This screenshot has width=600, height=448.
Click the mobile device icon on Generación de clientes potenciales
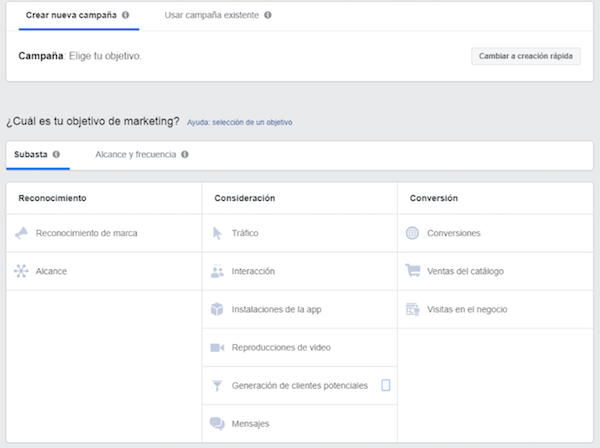click(x=386, y=385)
